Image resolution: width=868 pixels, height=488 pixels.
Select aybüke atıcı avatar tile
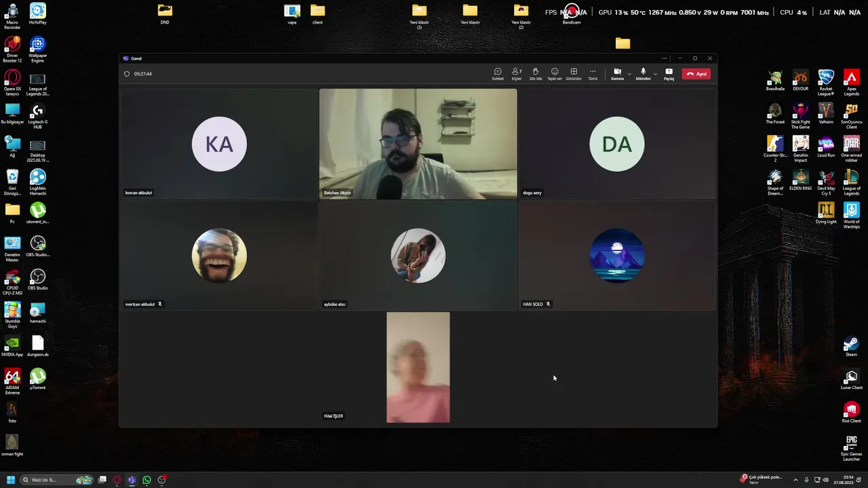point(418,256)
